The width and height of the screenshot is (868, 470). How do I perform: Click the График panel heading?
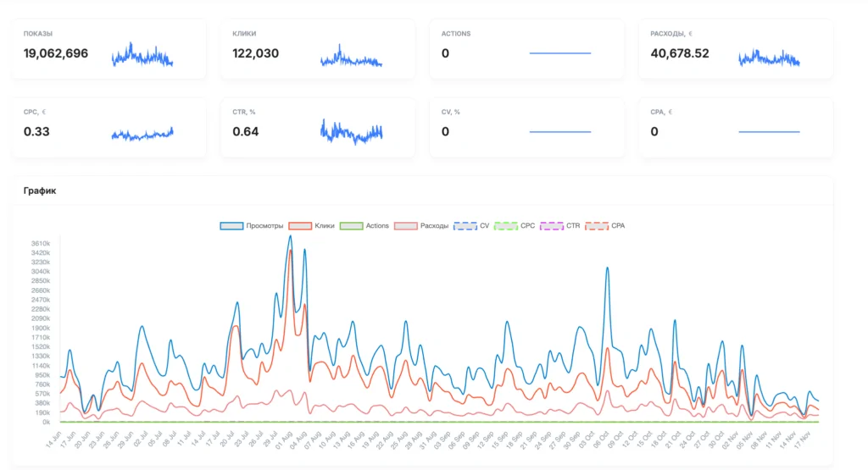click(40, 191)
